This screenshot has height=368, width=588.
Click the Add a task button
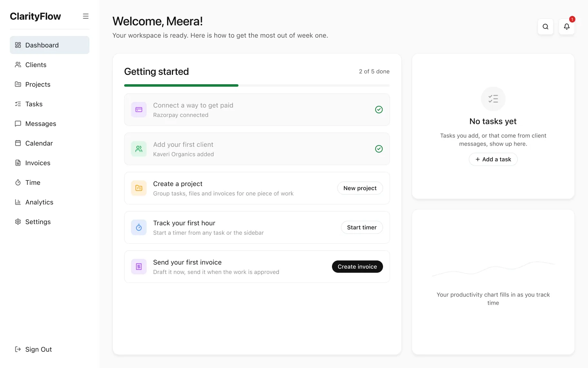pyautogui.click(x=493, y=159)
